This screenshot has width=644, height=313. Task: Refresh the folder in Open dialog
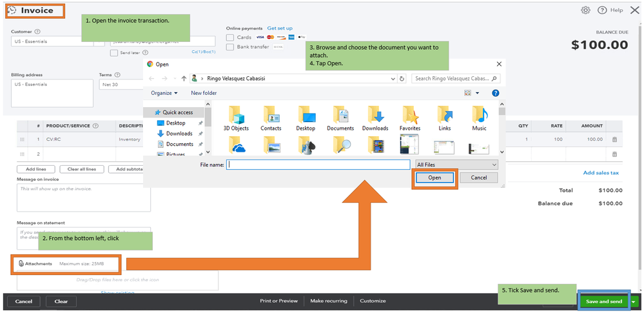pos(402,78)
